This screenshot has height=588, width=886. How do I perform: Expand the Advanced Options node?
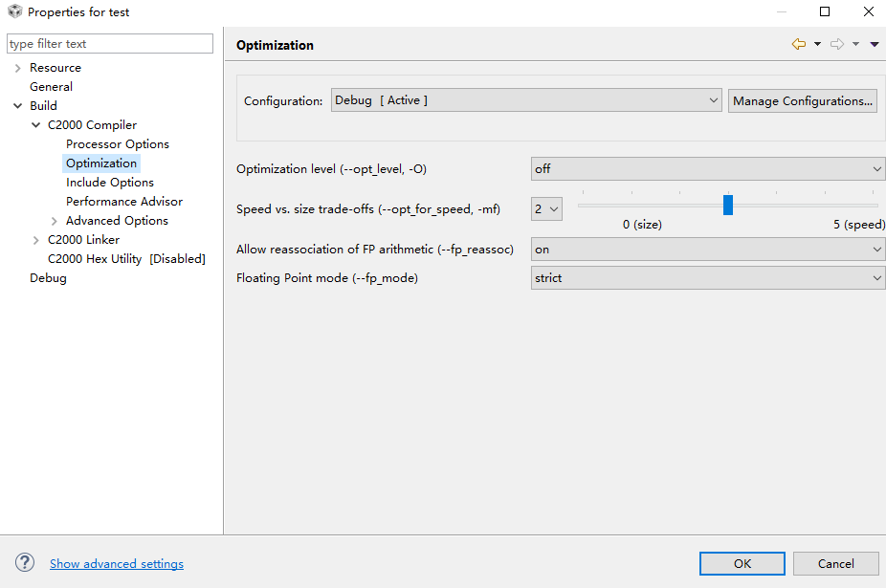[x=55, y=221]
